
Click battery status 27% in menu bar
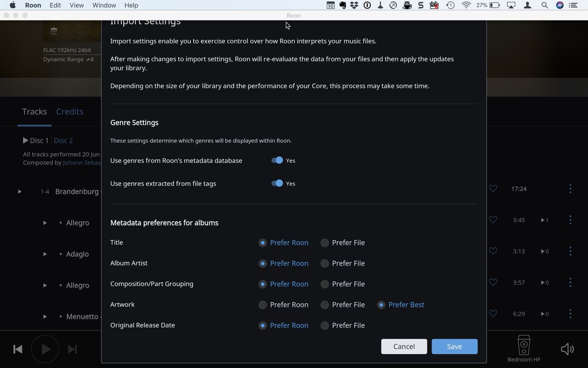[x=488, y=6]
